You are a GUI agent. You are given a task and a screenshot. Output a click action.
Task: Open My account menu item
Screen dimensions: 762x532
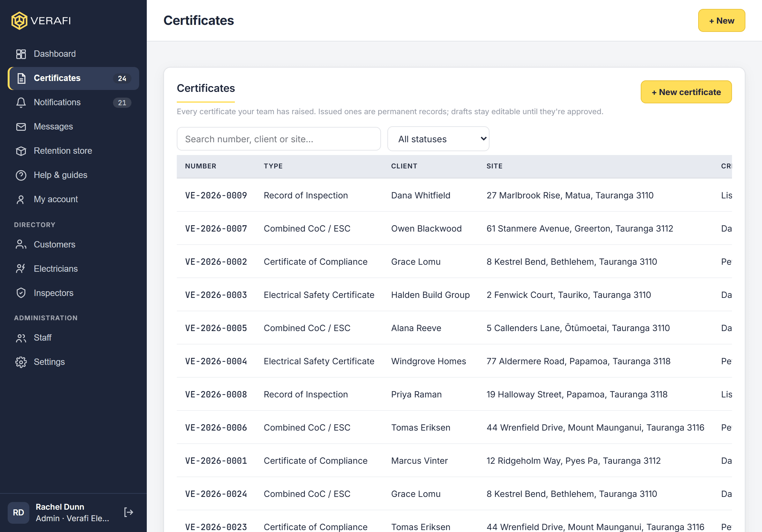(x=73, y=199)
